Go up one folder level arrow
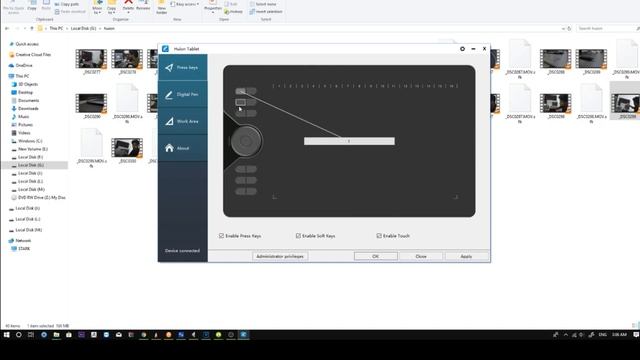This screenshot has height=360, width=640. (x=32, y=29)
